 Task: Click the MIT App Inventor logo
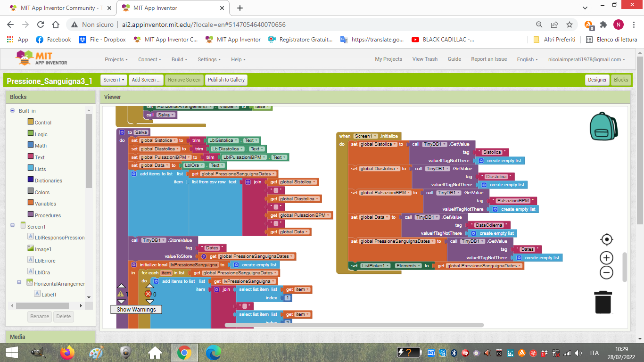pos(41,58)
